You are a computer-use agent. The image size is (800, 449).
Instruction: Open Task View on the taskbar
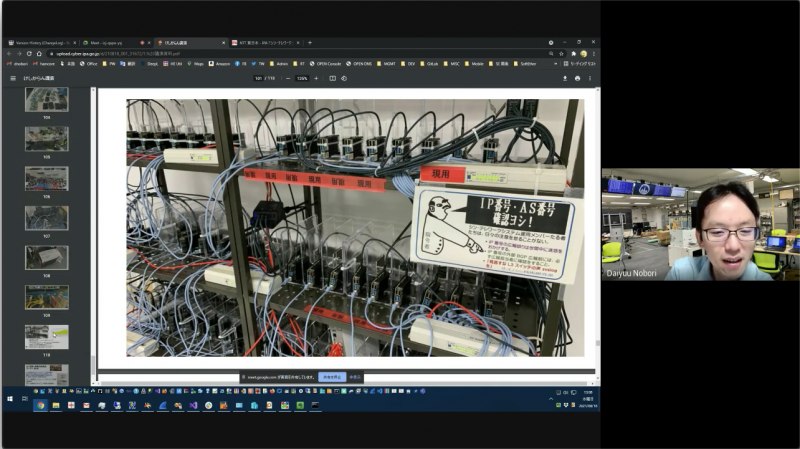(x=24, y=399)
